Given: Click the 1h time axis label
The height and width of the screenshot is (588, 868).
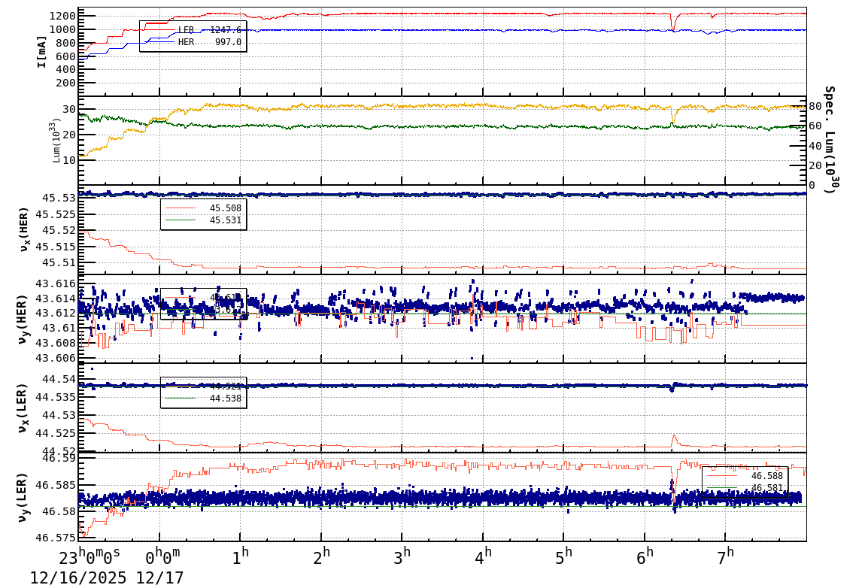Looking at the screenshot, I should 240,556.
